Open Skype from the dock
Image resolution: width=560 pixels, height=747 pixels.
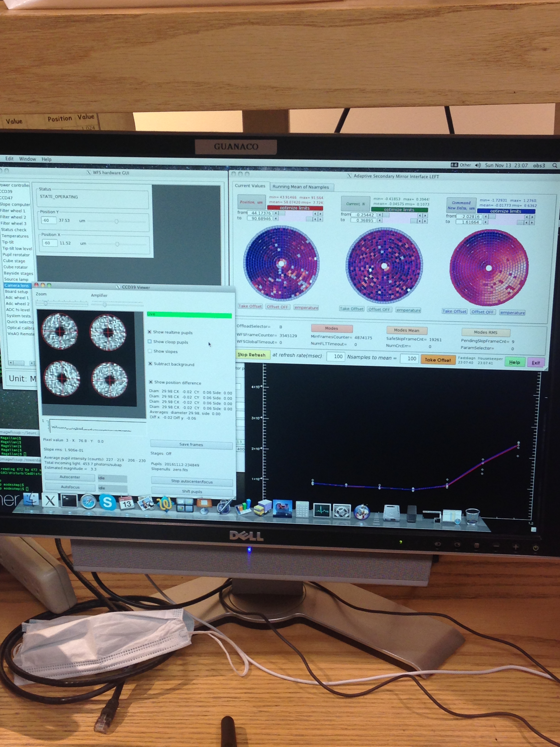(x=107, y=502)
